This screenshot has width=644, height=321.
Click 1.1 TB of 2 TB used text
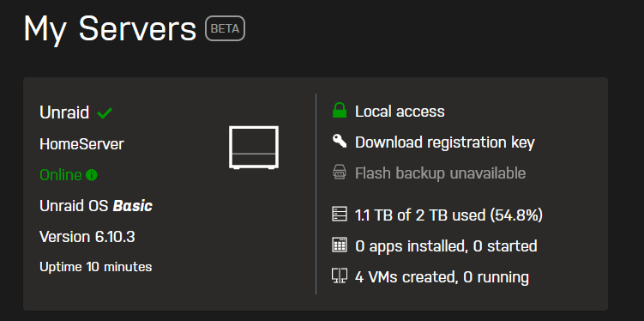click(448, 215)
